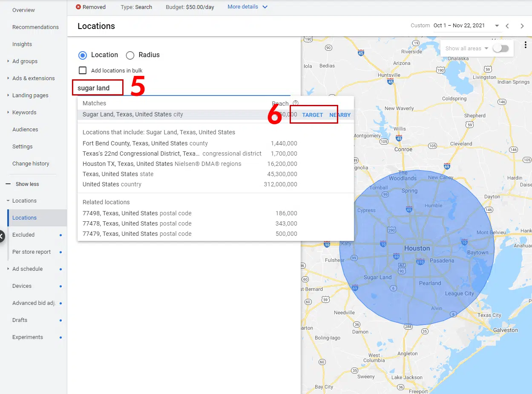Image resolution: width=532 pixels, height=394 pixels.
Task: Expand Landing pages in sidebar
Action: click(8, 95)
